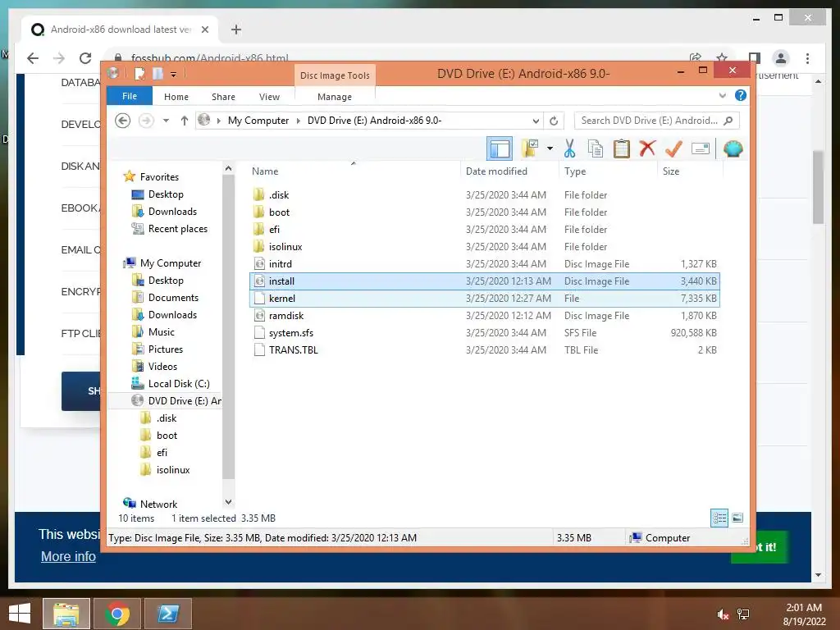This screenshot has width=840, height=630.
Task: Open the View ribbon tab
Action: click(x=269, y=97)
